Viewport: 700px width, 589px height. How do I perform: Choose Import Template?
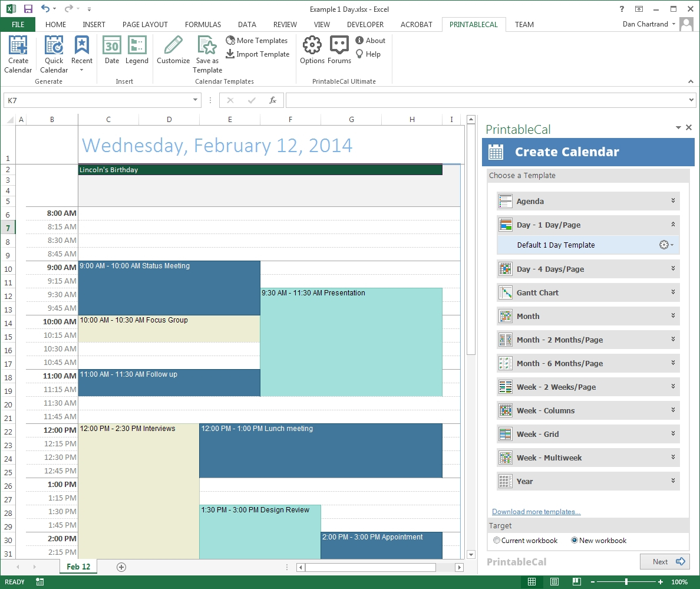[x=257, y=54]
